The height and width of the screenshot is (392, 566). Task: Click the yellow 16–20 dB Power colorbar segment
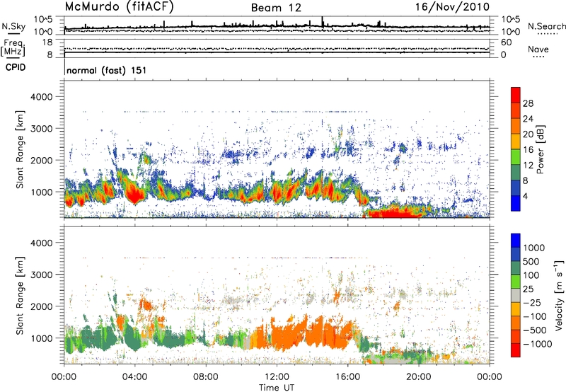point(516,142)
